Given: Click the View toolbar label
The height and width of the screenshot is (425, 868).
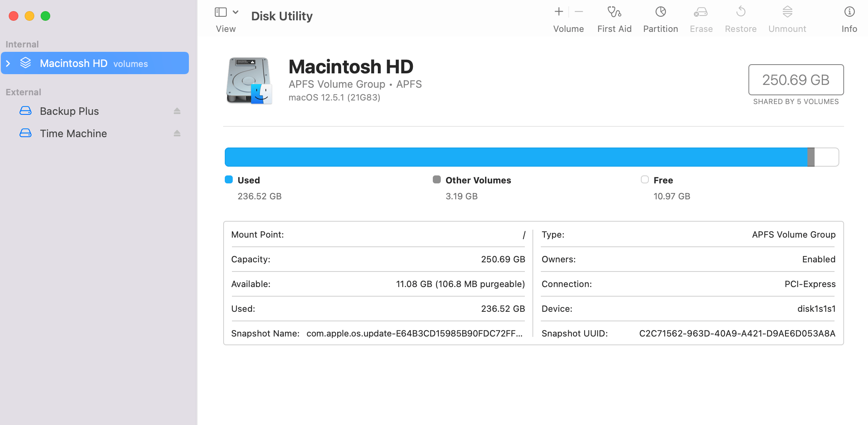Looking at the screenshot, I should [x=226, y=29].
